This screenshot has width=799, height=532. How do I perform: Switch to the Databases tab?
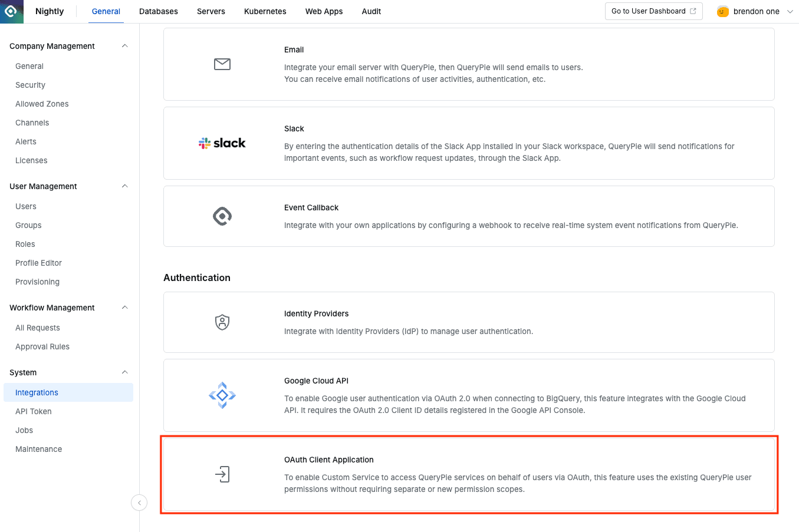[x=158, y=11]
